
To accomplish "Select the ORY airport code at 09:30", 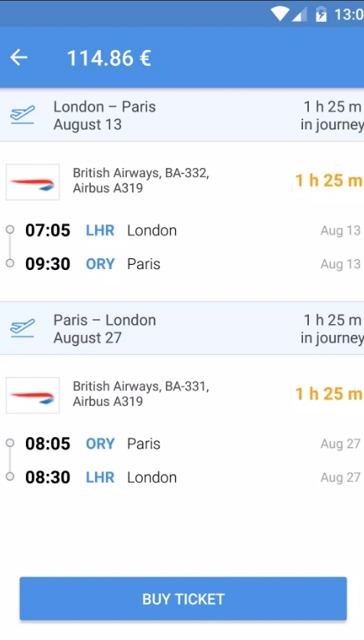I will click(x=100, y=264).
